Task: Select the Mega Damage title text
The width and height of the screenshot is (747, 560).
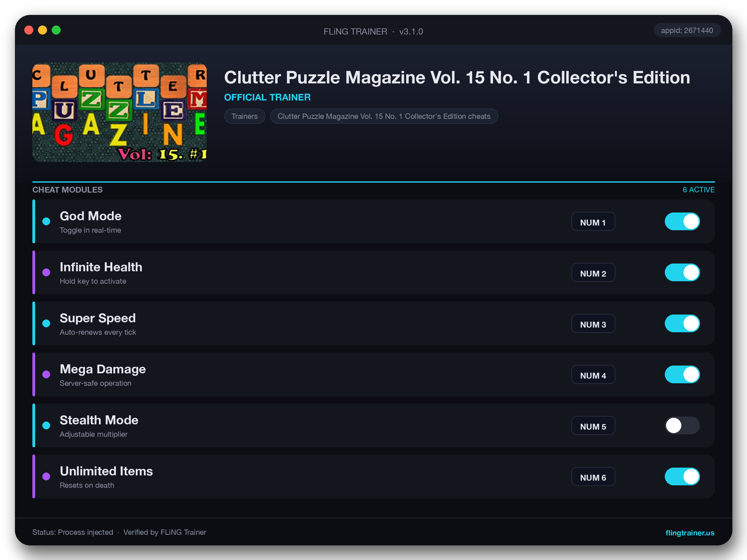Action: coord(103,369)
